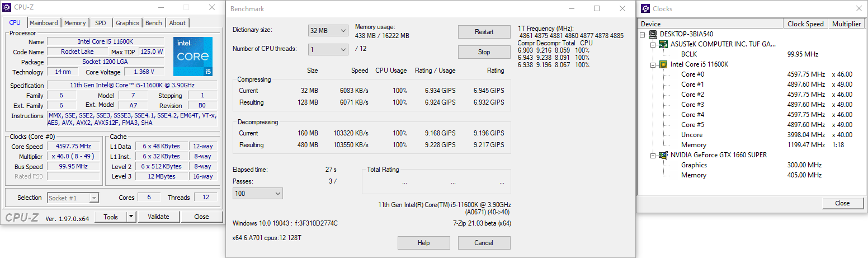868x258 pixels.
Task: Select the Core #3 row in Clocks
Action: click(x=692, y=105)
